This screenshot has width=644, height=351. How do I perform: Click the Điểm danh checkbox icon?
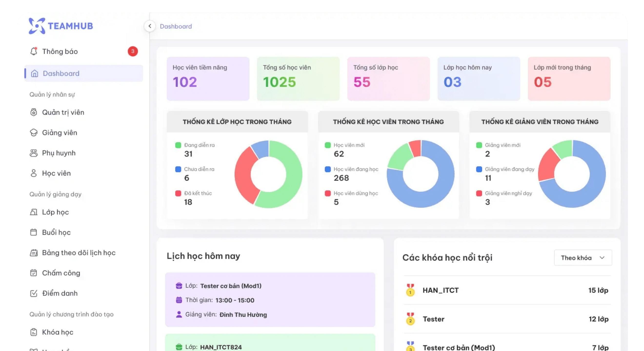[x=34, y=293]
